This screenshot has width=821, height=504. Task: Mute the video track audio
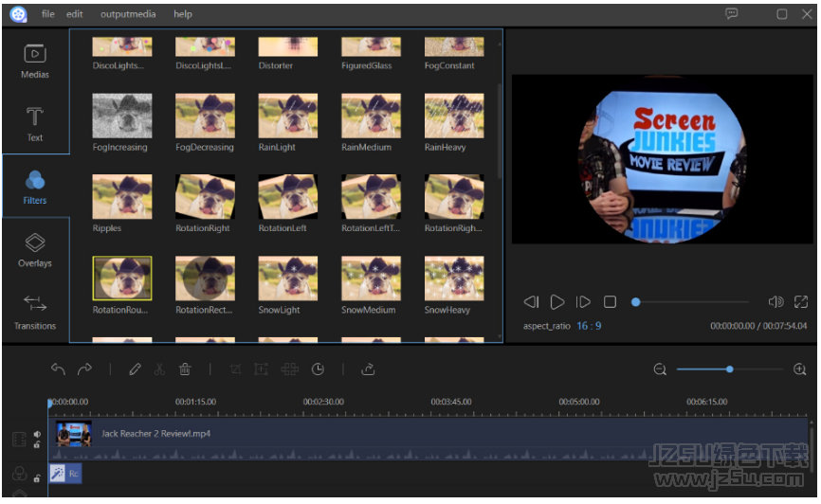tap(37, 434)
